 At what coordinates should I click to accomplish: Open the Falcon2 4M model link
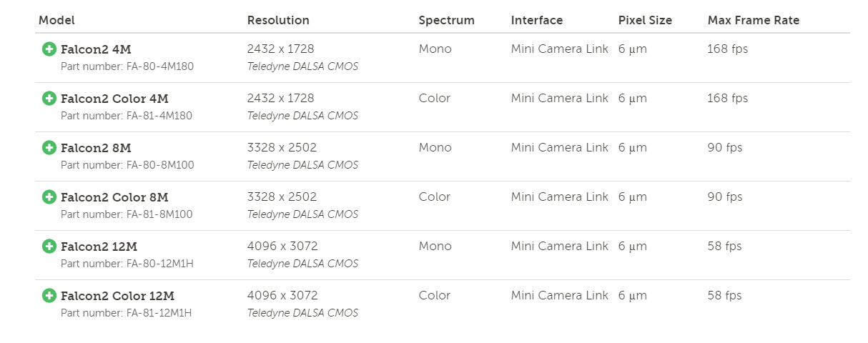coord(96,49)
